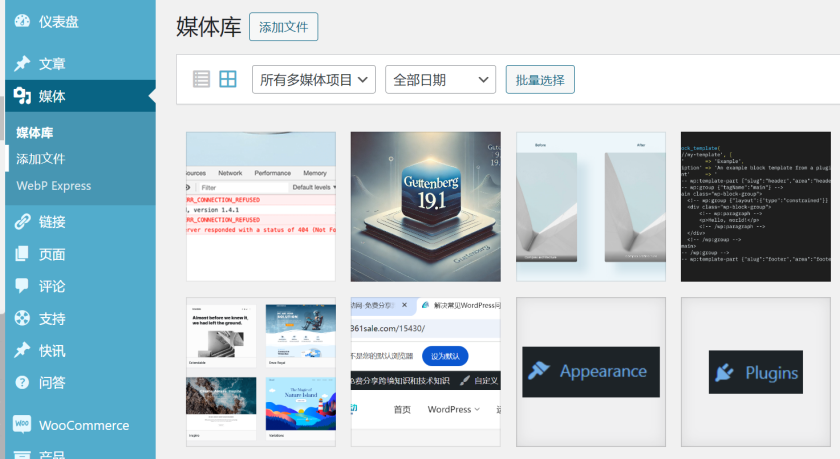
Task: Click the Comments speech bubble icon
Action: point(22,285)
